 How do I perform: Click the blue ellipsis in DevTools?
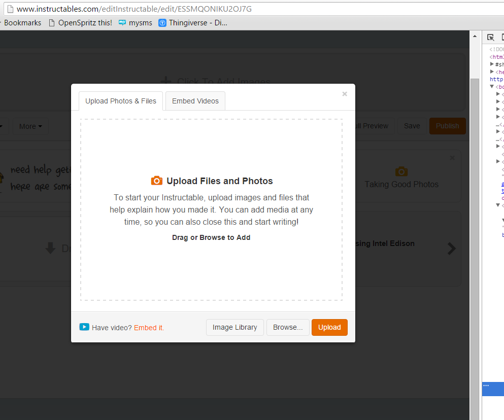pos(486,386)
